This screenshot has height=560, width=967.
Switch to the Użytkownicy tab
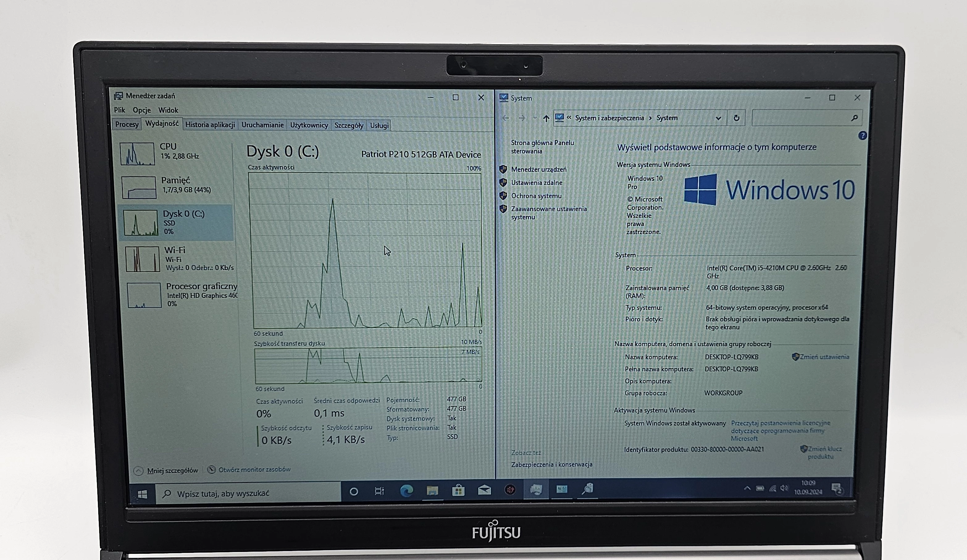(309, 125)
